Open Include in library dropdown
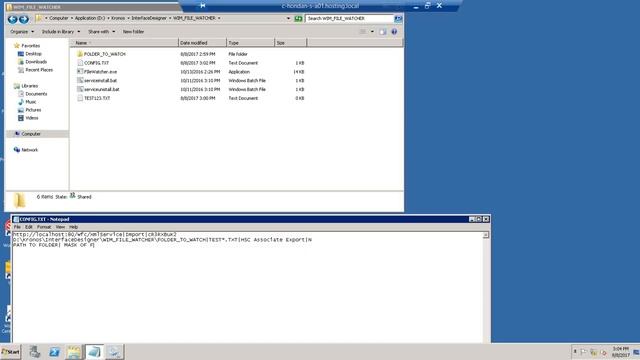This screenshot has width=640, height=360. point(61,31)
